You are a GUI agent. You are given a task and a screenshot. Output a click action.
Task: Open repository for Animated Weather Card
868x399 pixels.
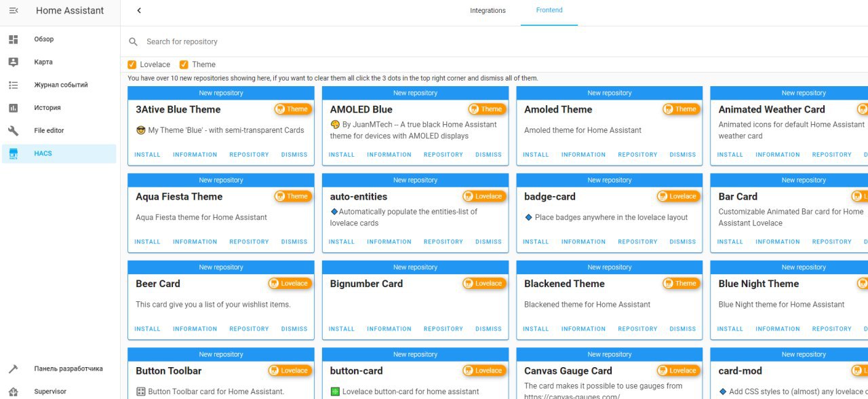pos(832,155)
